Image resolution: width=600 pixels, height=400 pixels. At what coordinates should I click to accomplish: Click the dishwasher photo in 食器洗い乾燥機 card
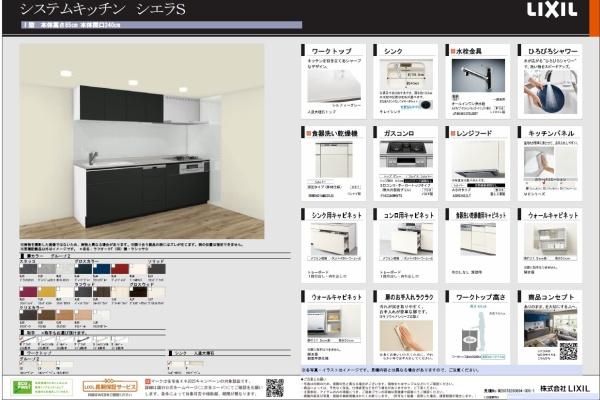(334, 160)
